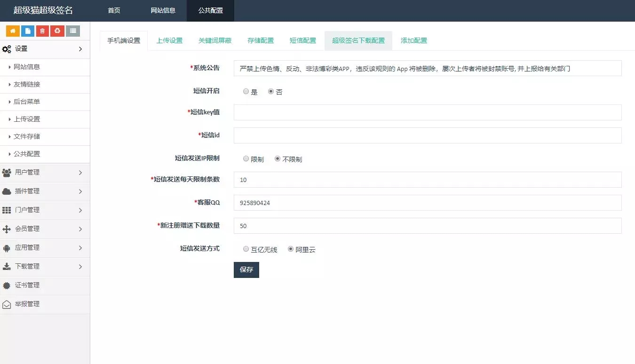Viewport: 635px width, 364px height.
Task: Open the 超级签名下载配置 tab
Action: (358, 40)
